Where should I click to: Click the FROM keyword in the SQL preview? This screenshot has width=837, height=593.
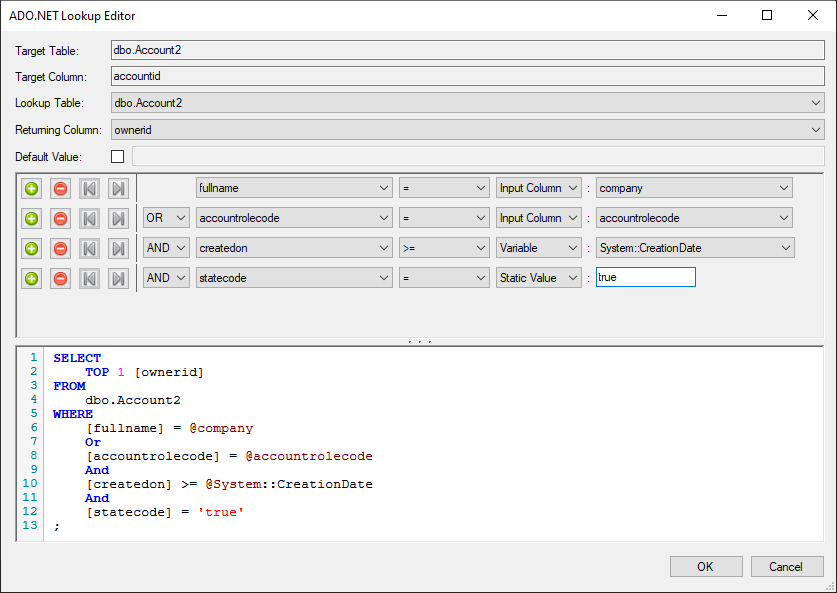69,386
